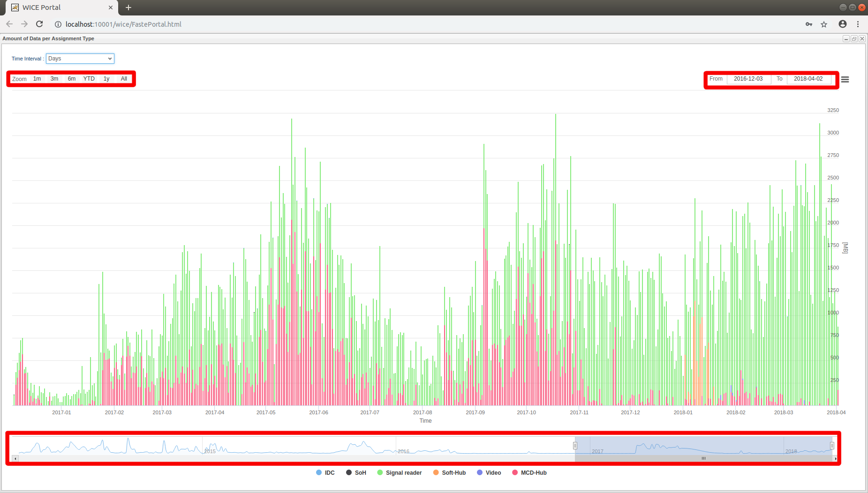
Task: Hide the MCD-Hub series via legend
Action: click(529, 473)
